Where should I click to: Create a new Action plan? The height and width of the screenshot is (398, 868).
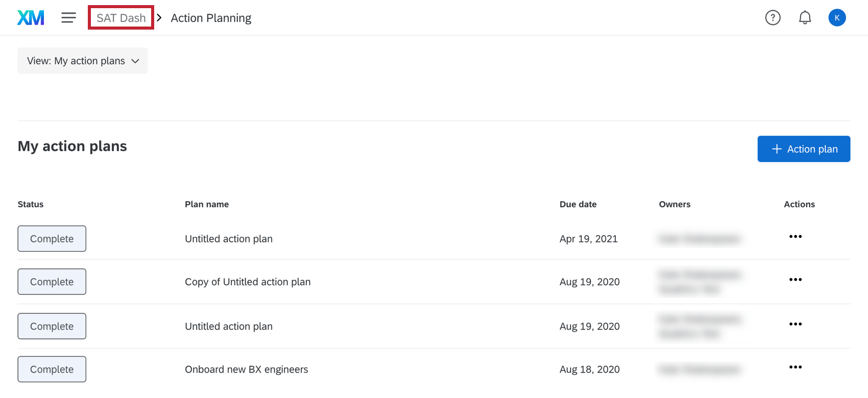[x=804, y=149]
